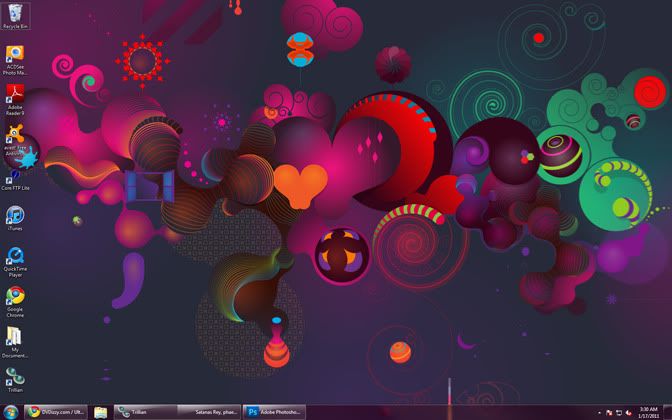Bring up Adobe Photoshop from the taskbar
The image size is (672, 420).
pyautogui.click(x=274, y=412)
